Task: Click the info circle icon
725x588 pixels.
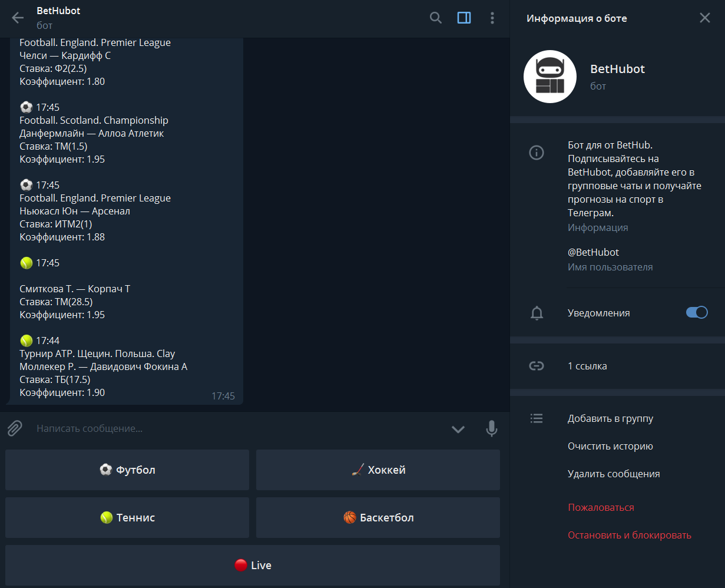Action: tap(537, 153)
